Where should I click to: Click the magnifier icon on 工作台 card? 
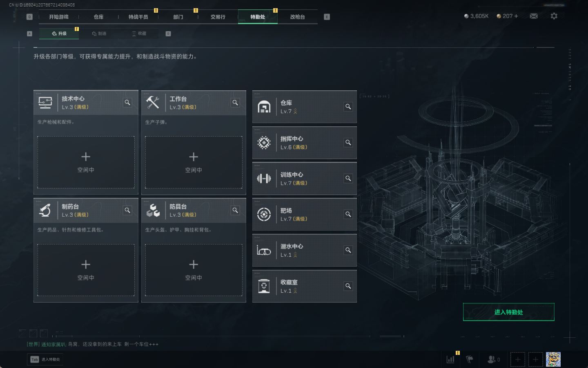235,103
